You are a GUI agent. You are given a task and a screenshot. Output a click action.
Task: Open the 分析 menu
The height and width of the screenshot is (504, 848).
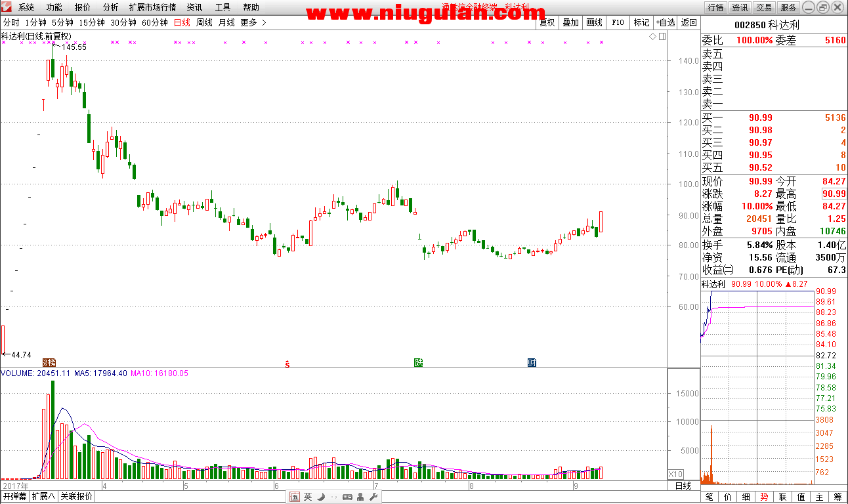click(111, 7)
